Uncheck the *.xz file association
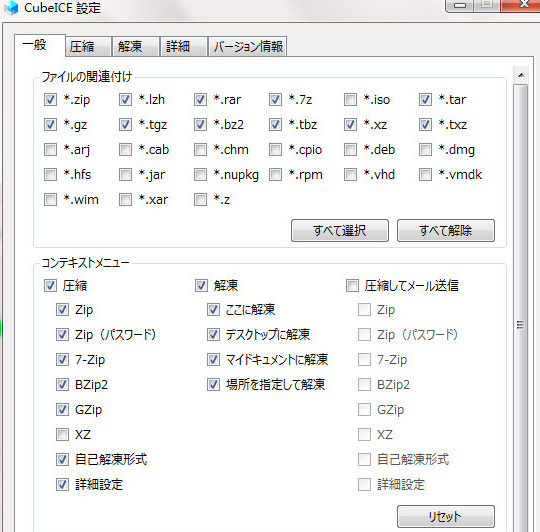This screenshot has width=540, height=532. point(351,125)
